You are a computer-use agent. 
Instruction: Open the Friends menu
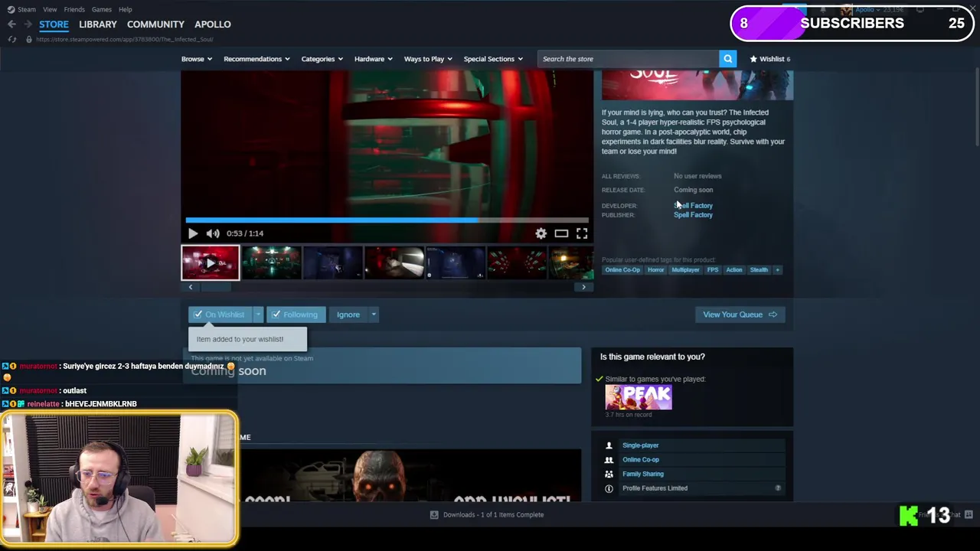point(74,9)
